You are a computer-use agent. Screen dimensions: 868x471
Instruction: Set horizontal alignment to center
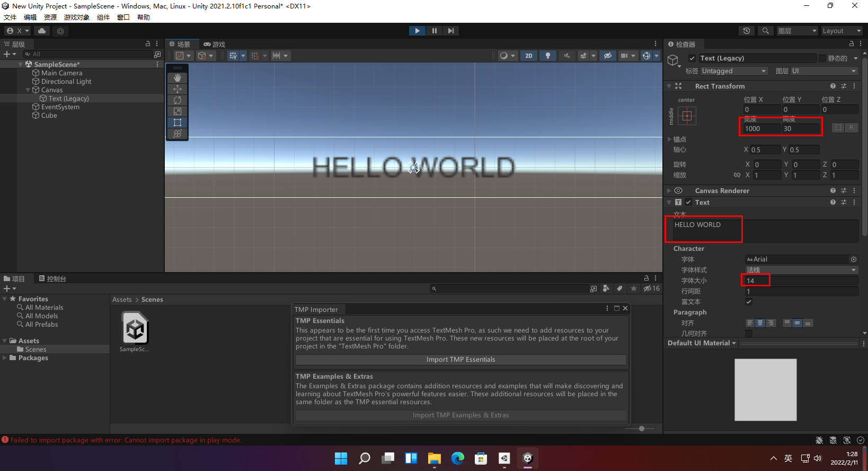(x=760, y=323)
